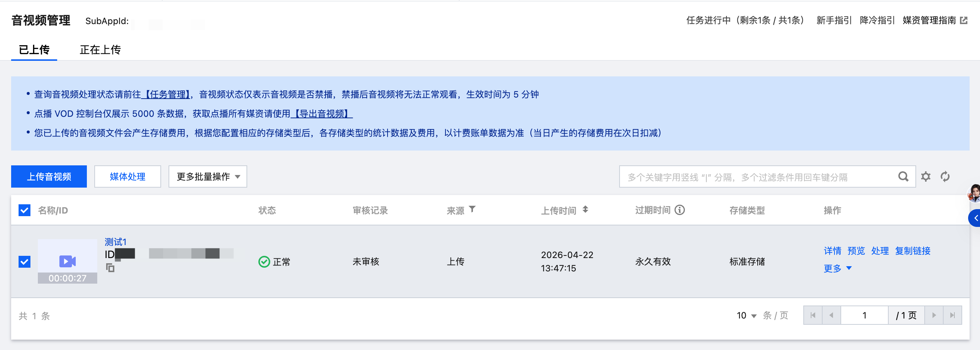Click the search magnifier icon
This screenshot has height=350, width=980.
(903, 176)
